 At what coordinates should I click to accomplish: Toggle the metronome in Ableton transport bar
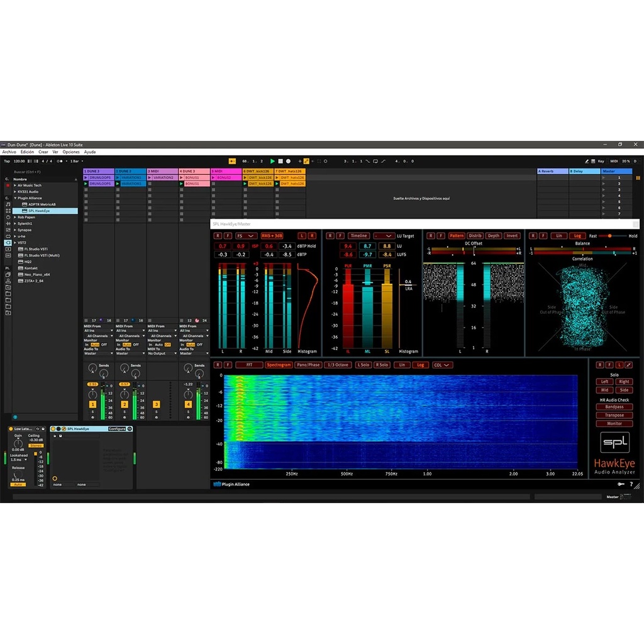coord(60,162)
